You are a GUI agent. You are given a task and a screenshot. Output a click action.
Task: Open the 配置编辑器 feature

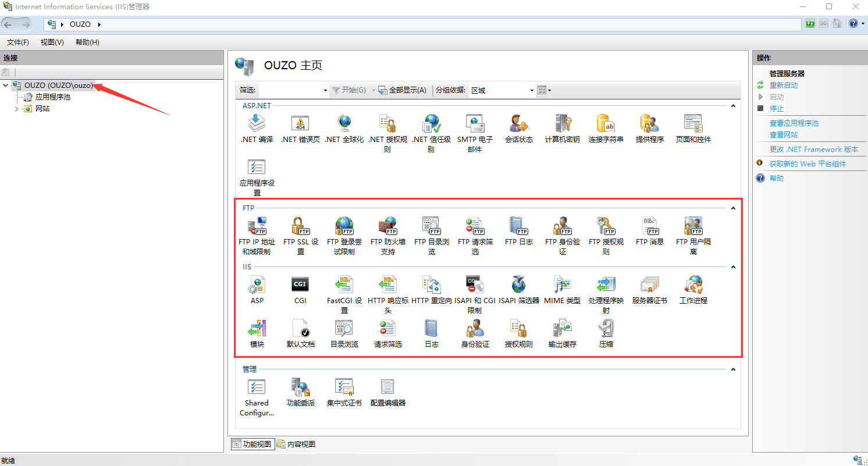[387, 392]
